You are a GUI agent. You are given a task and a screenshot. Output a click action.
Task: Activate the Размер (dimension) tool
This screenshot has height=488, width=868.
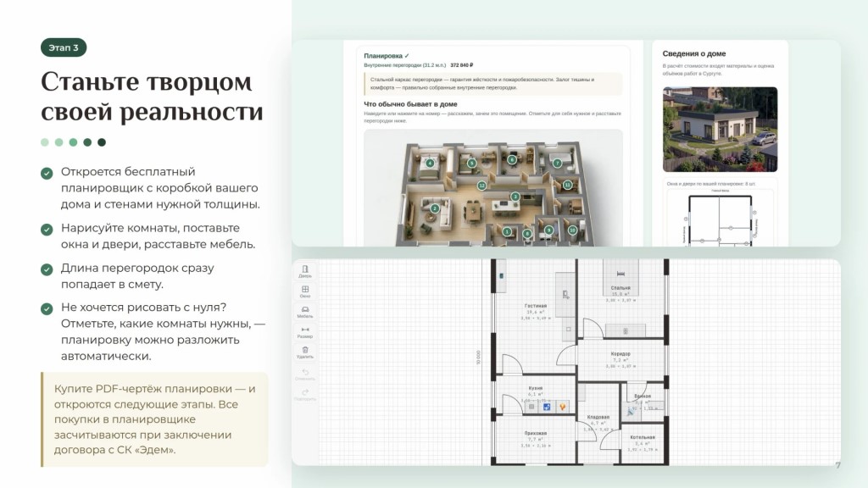[305, 331]
